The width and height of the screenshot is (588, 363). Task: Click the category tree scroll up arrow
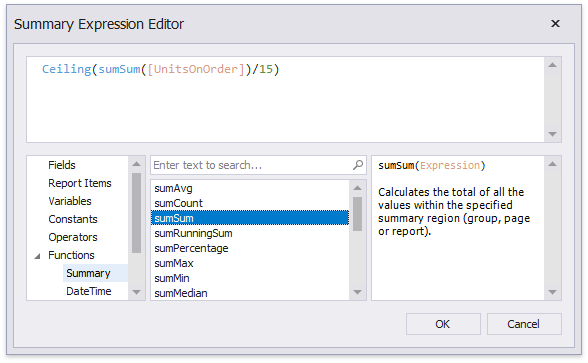click(x=136, y=164)
